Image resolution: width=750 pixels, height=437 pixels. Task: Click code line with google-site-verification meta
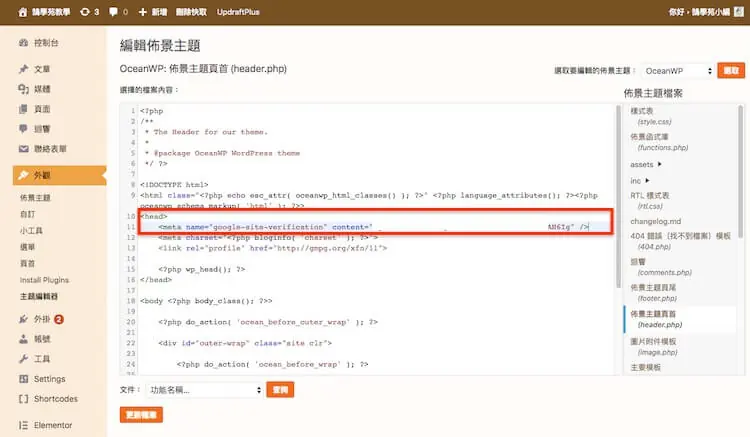coord(374,227)
